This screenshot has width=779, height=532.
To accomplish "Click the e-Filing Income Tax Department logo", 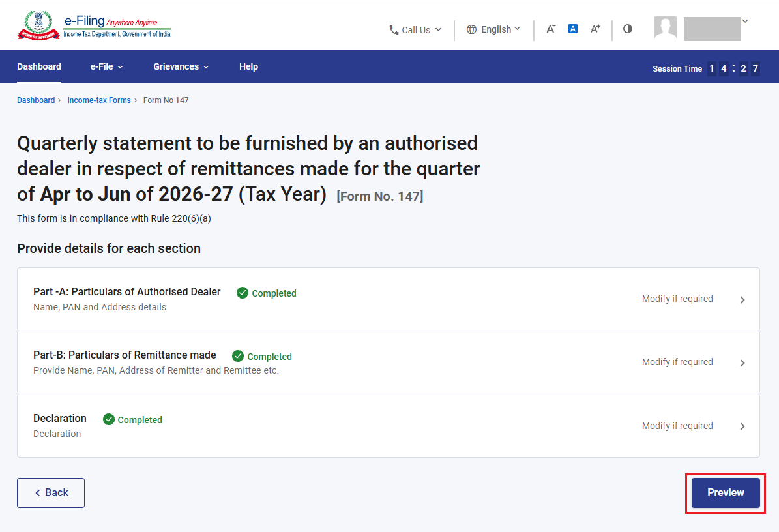I will click(x=95, y=26).
